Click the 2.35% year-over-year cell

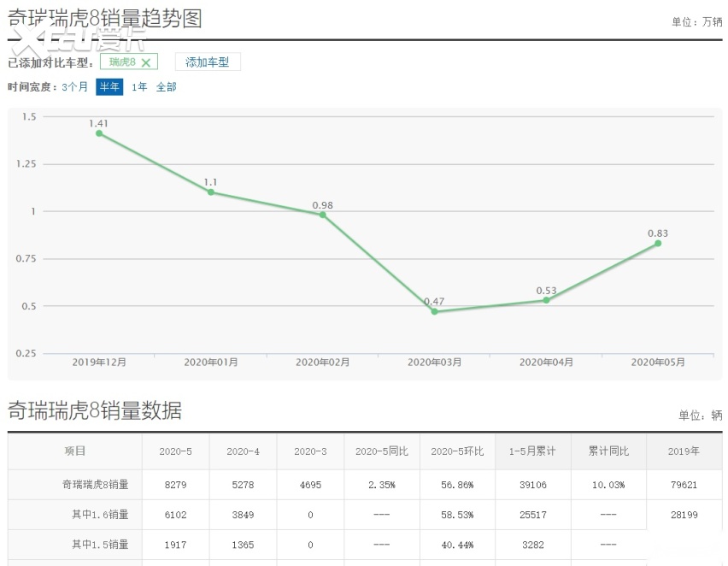(382, 485)
